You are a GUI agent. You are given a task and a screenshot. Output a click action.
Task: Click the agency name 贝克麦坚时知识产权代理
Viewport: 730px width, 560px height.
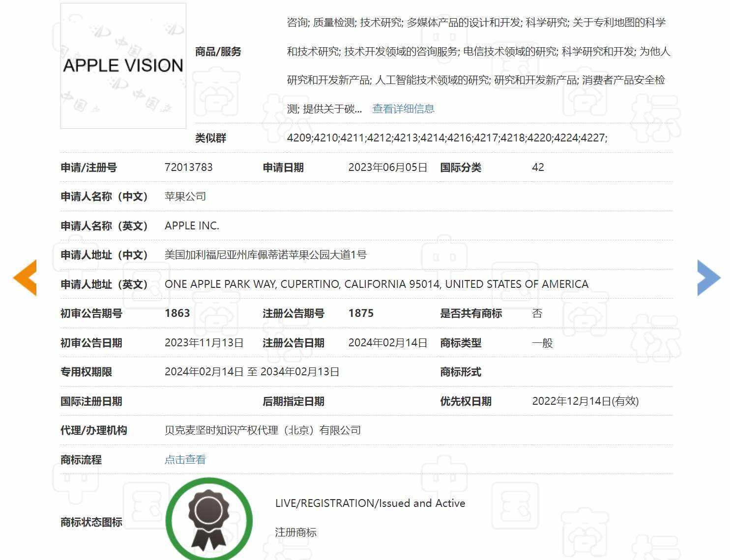[263, 430]
